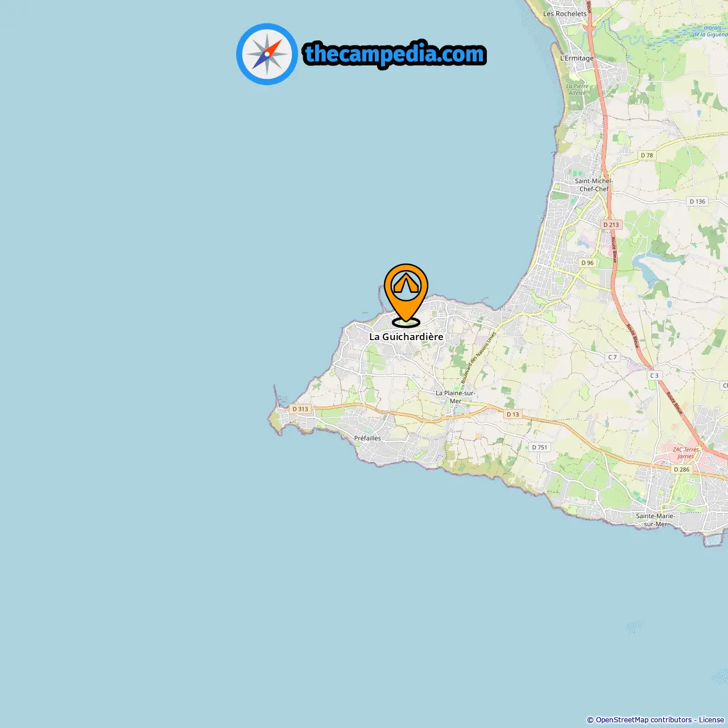This screenshot has height=728, width=728.
Task: Select the D 136 road shield
Action: [x=697, y=201]
